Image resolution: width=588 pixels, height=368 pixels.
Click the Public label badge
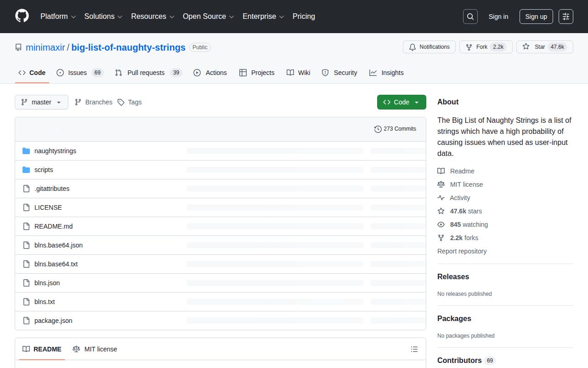click(200, 47)
